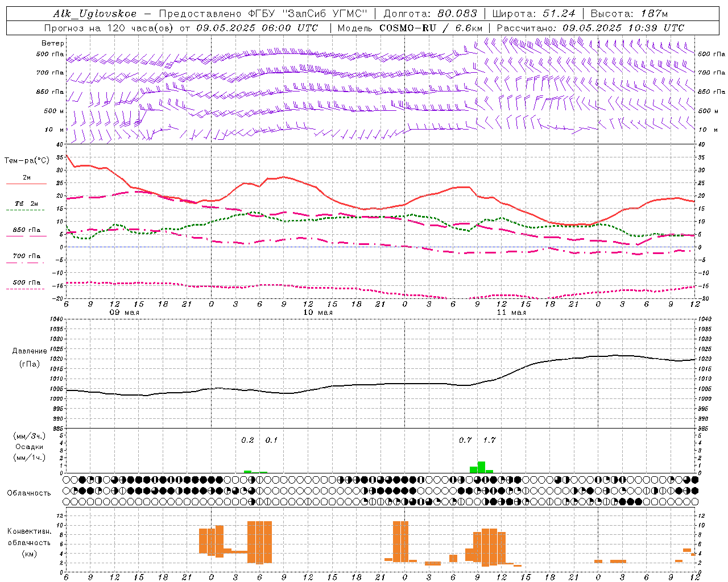728x582 pixels.
Task: Click the '1040' value on left pressure axis
Action: click(56, 319)
